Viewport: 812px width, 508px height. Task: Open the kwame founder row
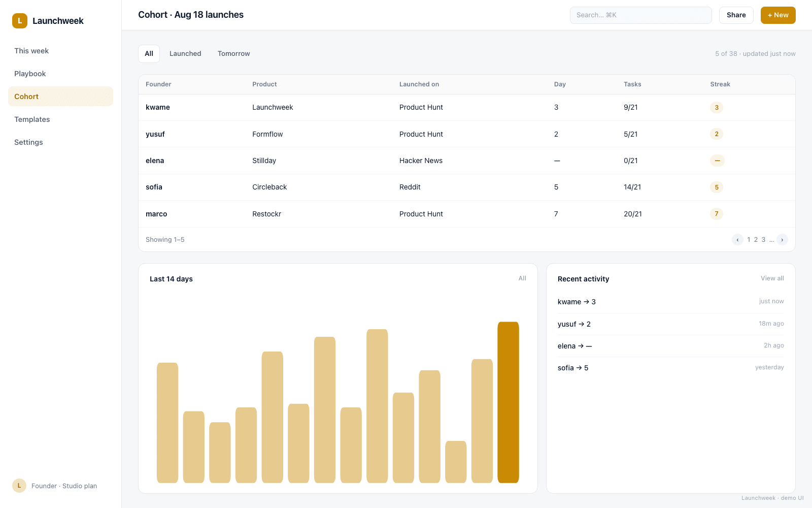click(x=467, y=108)
